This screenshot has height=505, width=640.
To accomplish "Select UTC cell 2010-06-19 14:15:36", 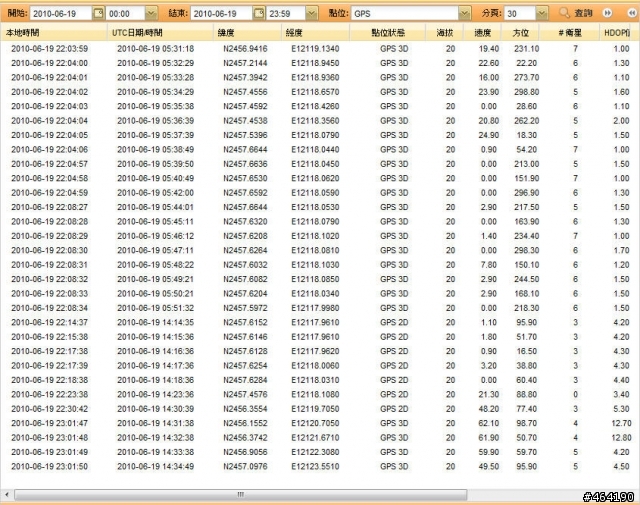I will click(x=156, y=337).
